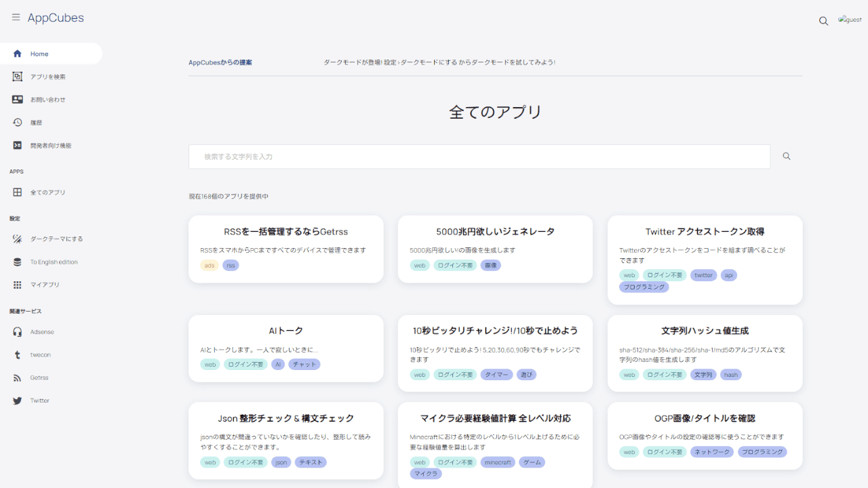The image size is (868, 488).
Task: Click the マイクラ tag chip
Action: pos(426,474)
